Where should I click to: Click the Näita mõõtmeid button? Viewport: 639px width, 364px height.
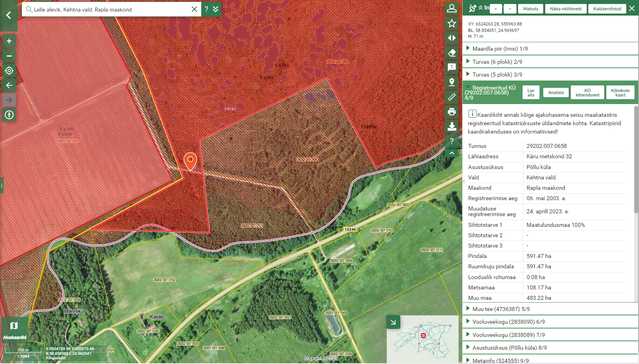pos(566,9)
